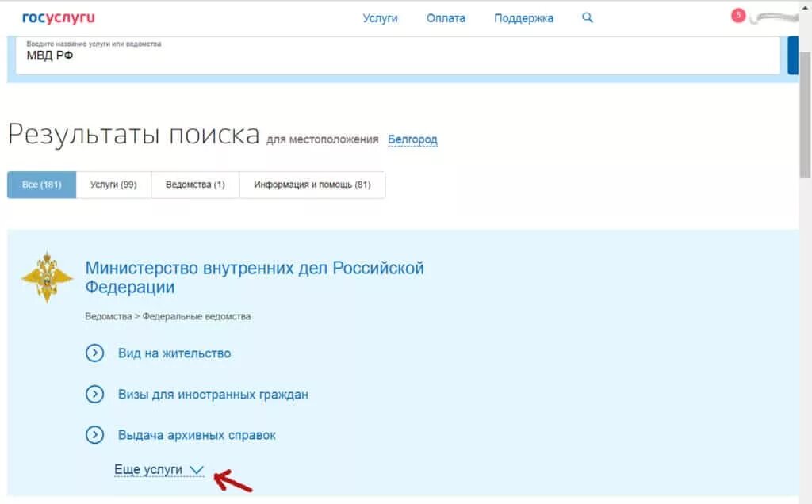This screenshot has height=504, width=812.
Task: Click the Результаты поиска heading
Action: [x=133, y=135]
